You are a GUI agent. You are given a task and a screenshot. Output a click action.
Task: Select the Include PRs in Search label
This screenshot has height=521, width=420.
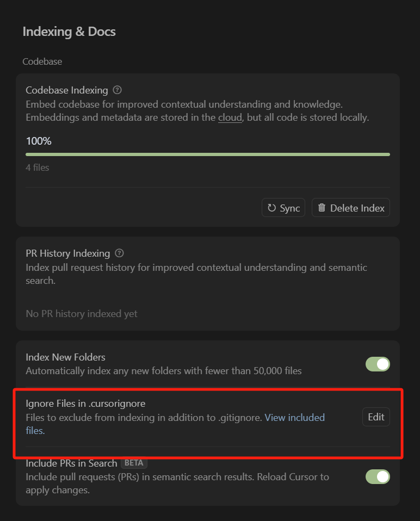coord(71,463)
